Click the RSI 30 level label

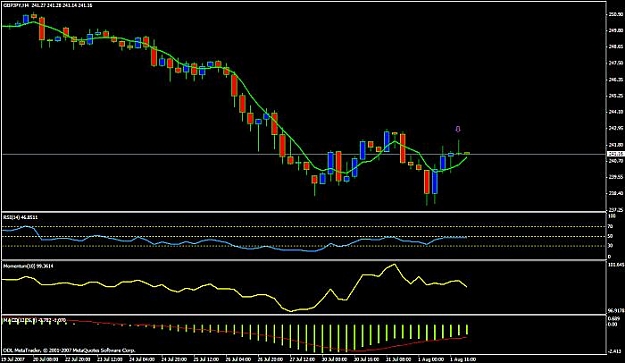611,246
